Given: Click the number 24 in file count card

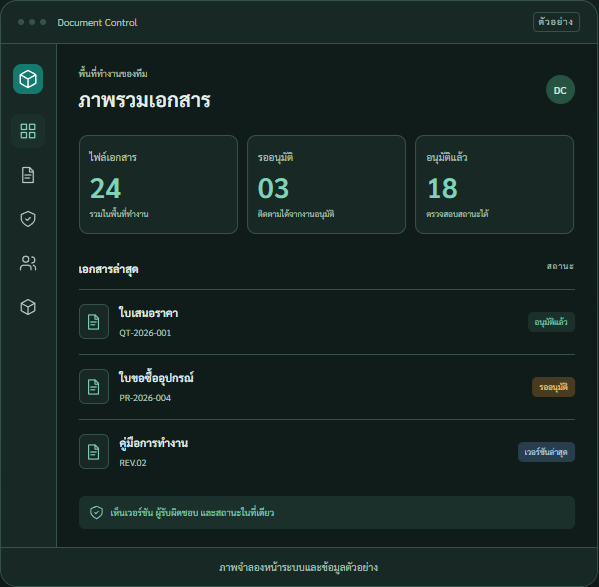Looking at the screenshot, I should tap(105, 188).
